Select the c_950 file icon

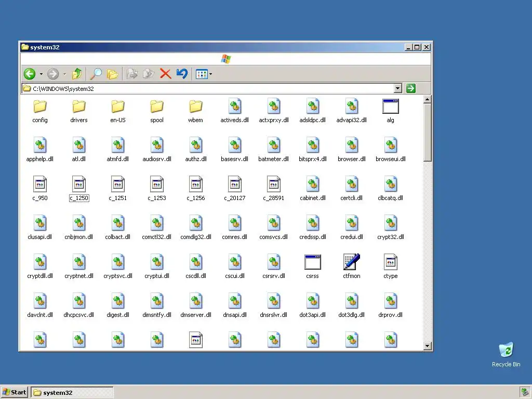tap(40, 184)
